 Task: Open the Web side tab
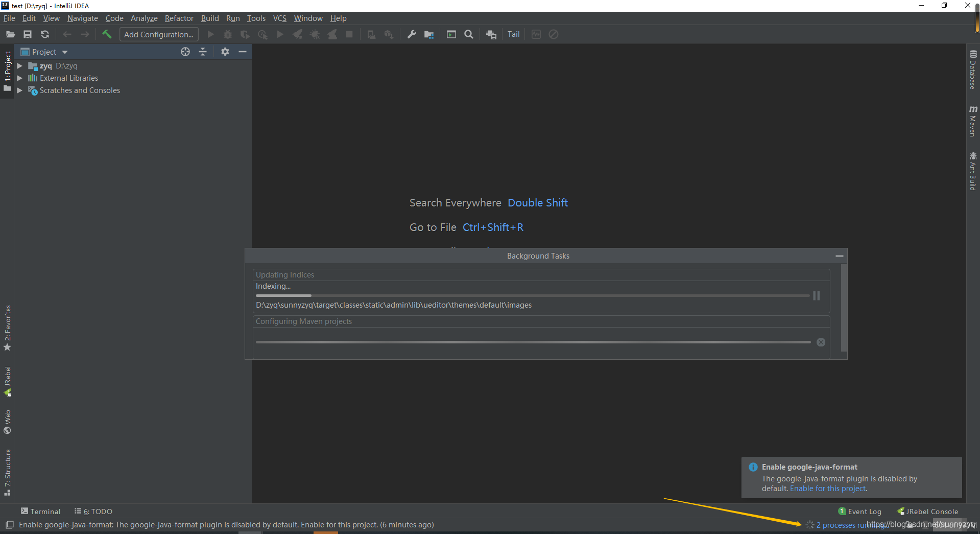7,422
